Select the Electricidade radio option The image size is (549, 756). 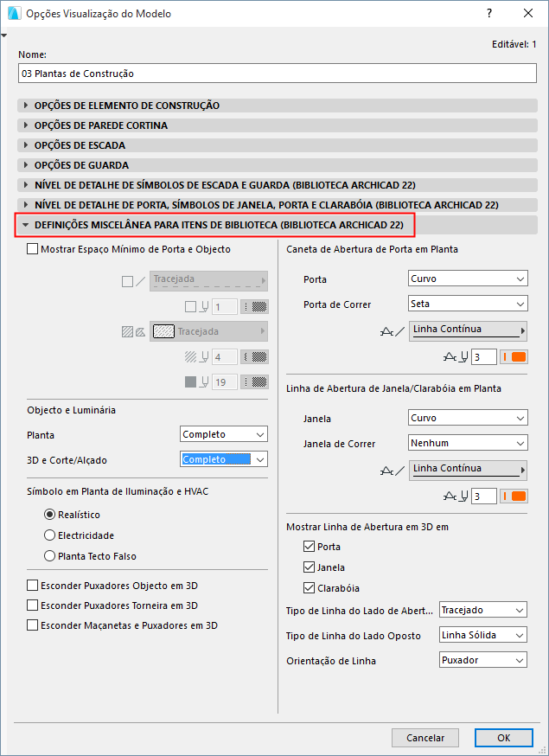pos(49,535)
